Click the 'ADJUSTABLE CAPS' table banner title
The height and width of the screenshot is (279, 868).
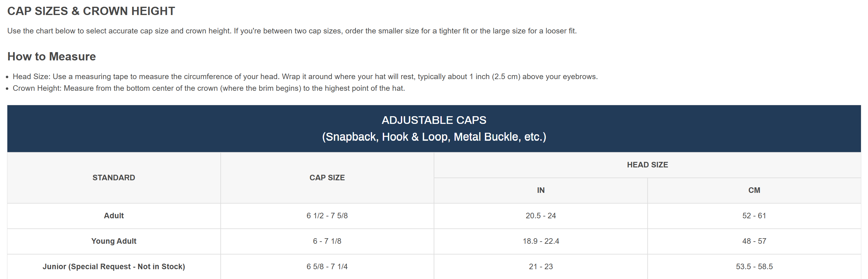pos(434,120)
